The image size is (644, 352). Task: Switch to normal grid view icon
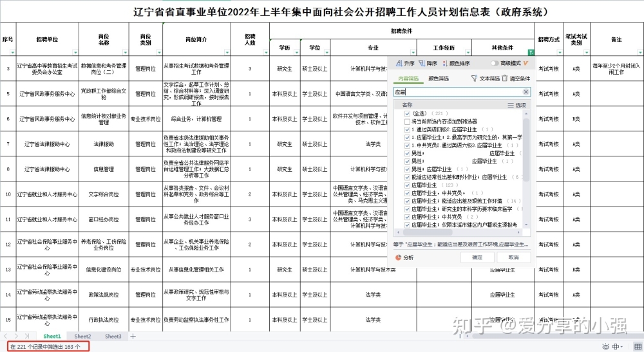[x=638, y=347]
